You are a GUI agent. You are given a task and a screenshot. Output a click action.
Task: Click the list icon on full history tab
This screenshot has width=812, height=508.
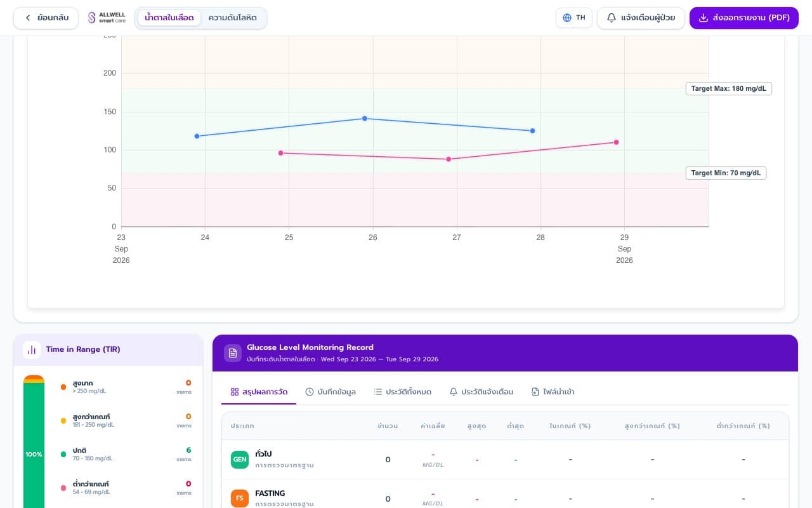pyautogui.click(x=378, y=392)
